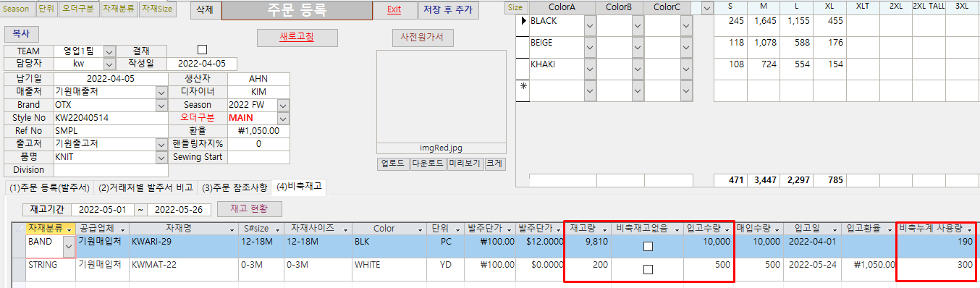980x288 pixels.
Task: Click the red Exit button
Action: pos(394,10)
